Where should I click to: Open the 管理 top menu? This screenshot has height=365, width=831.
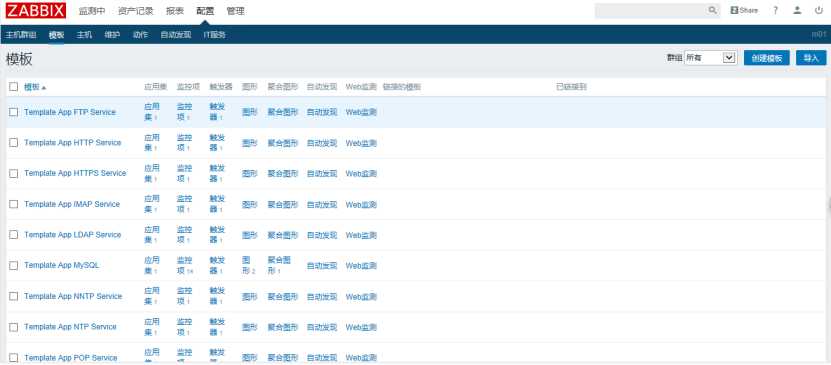tap(235, 11)
